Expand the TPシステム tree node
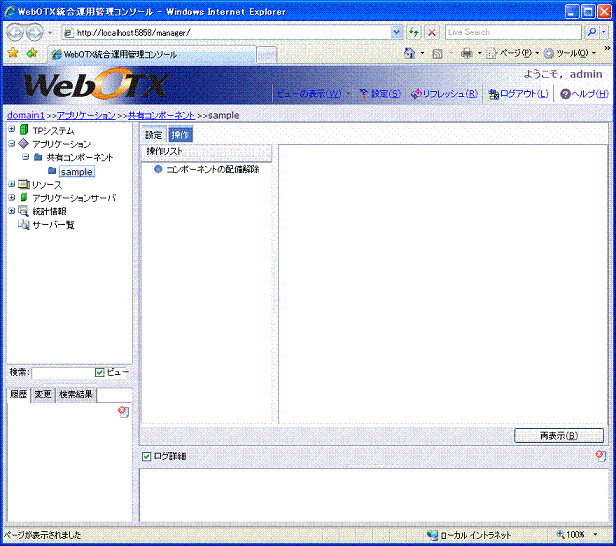 pyautogui.click(x=11, y=131)
